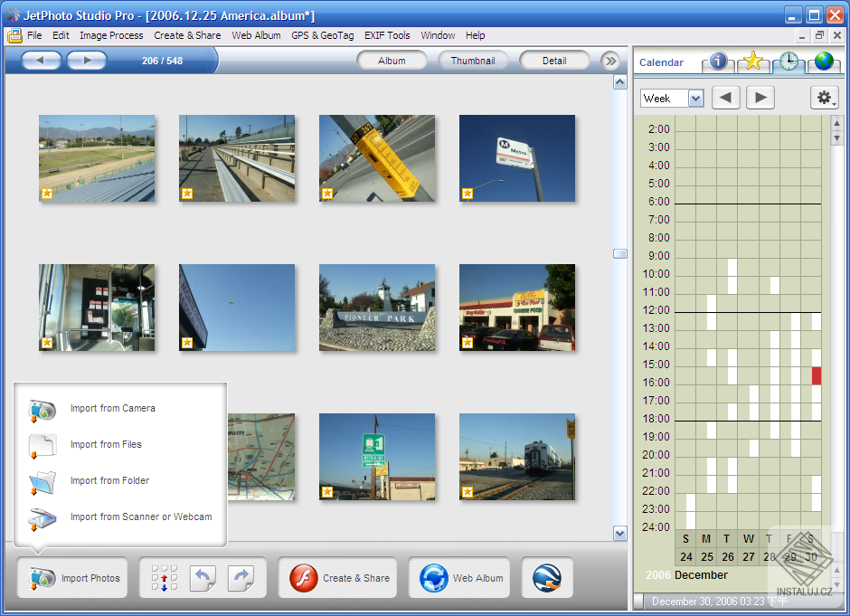Expand the double-chevron overflow next to Detail
This screenshot has width=850, height=616.
pyautogui.click(x=610, y=61)
